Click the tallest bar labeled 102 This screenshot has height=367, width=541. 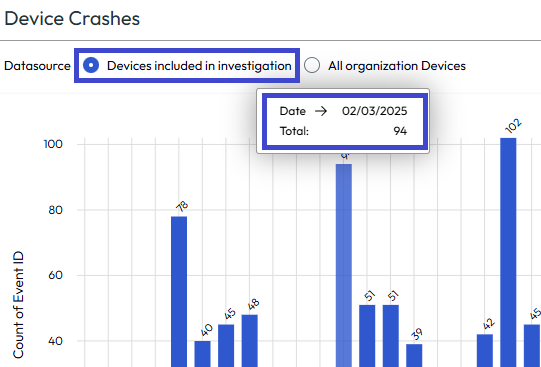[508, 252]
